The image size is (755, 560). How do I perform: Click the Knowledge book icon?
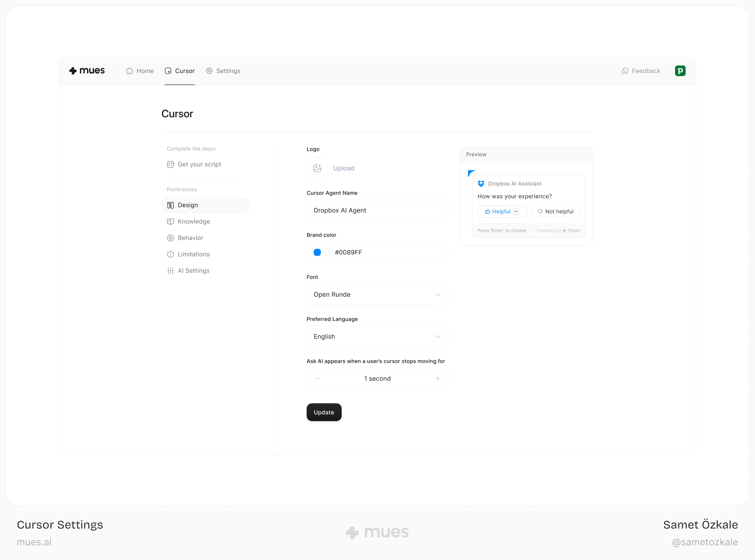[x=170, y=221]
